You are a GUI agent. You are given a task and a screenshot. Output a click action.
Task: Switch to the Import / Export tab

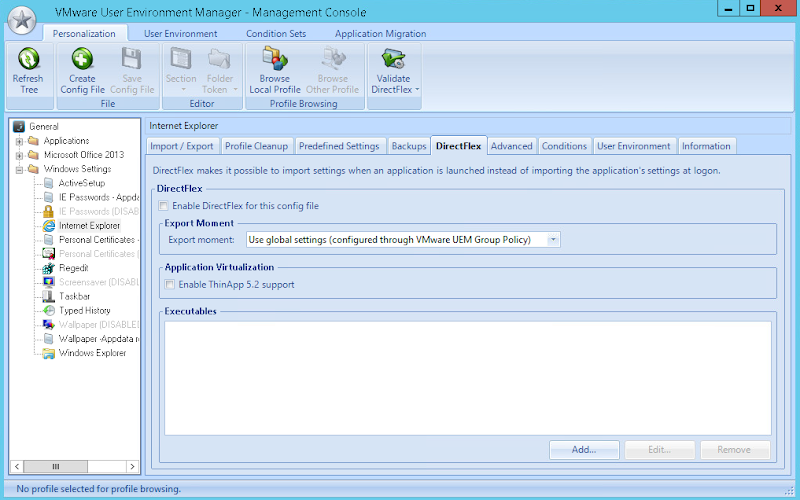coord(182,146)
